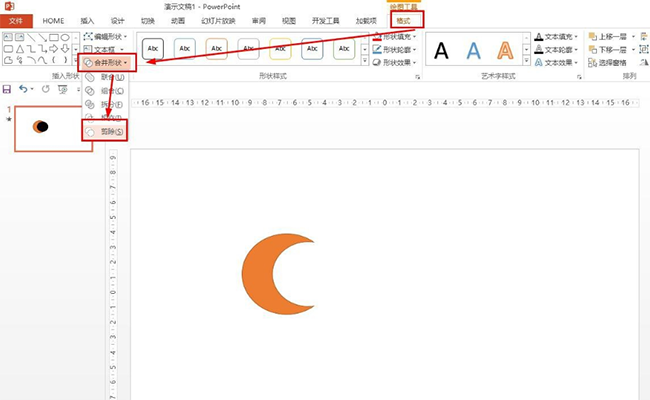Choose 联合 (Union) from merge shapes menu
Screen dimensions: 650x400
[x=106, y=77]
